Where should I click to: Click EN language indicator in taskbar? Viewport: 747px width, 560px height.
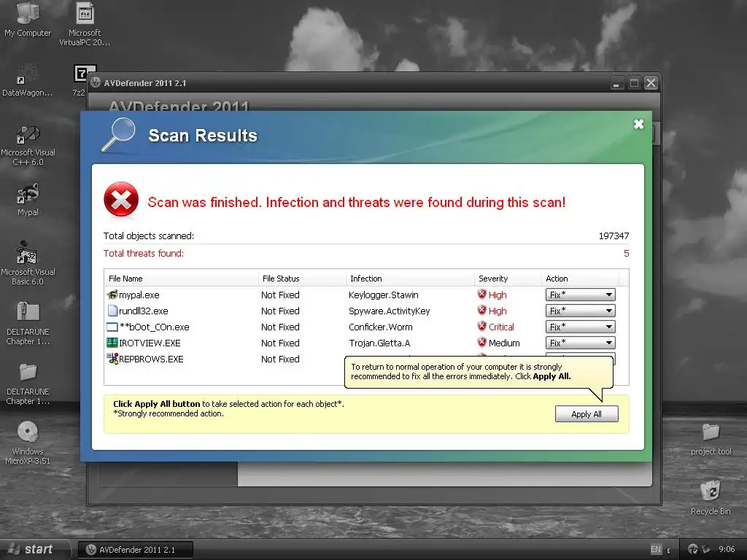pyautogui.click(x=656, y=550)
